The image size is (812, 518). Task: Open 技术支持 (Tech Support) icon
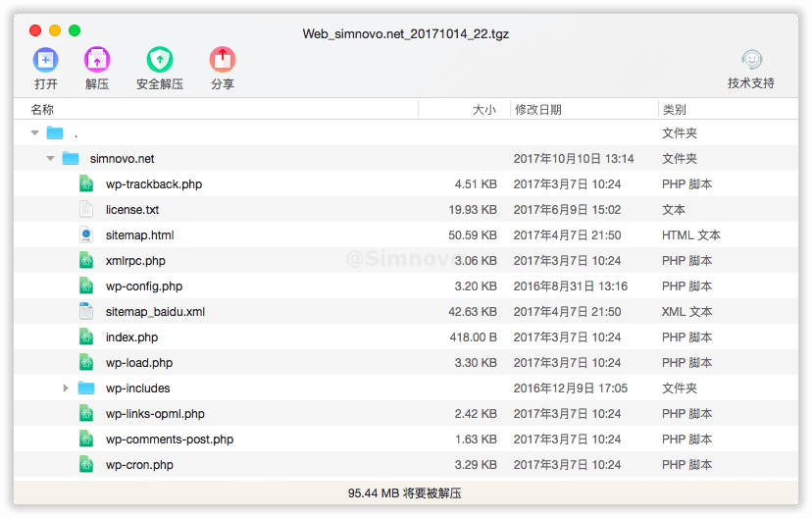[751, 60]
